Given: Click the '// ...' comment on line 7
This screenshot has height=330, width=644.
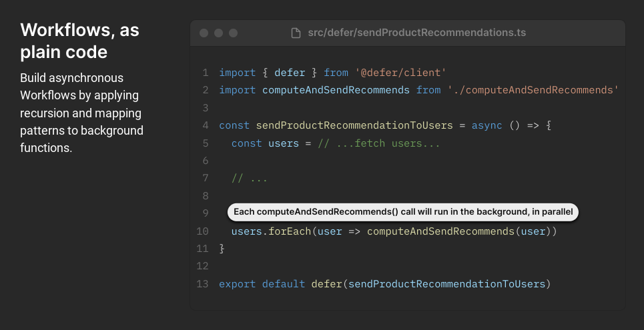Looking at the screenshot, I should click(x=250, y=178).
